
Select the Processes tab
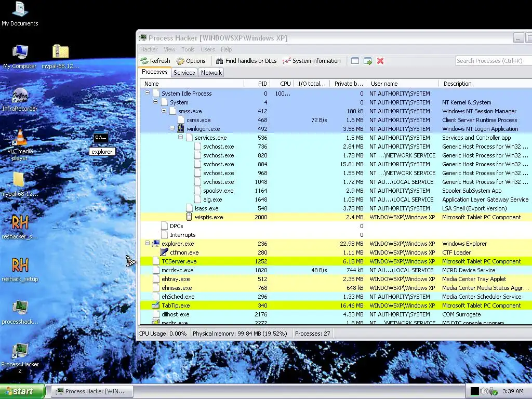point(155,72)
